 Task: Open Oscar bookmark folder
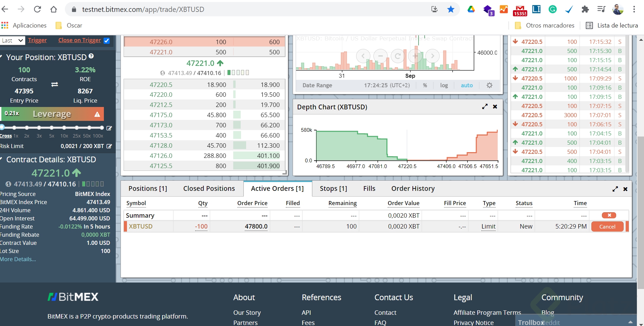pos(69,25)
